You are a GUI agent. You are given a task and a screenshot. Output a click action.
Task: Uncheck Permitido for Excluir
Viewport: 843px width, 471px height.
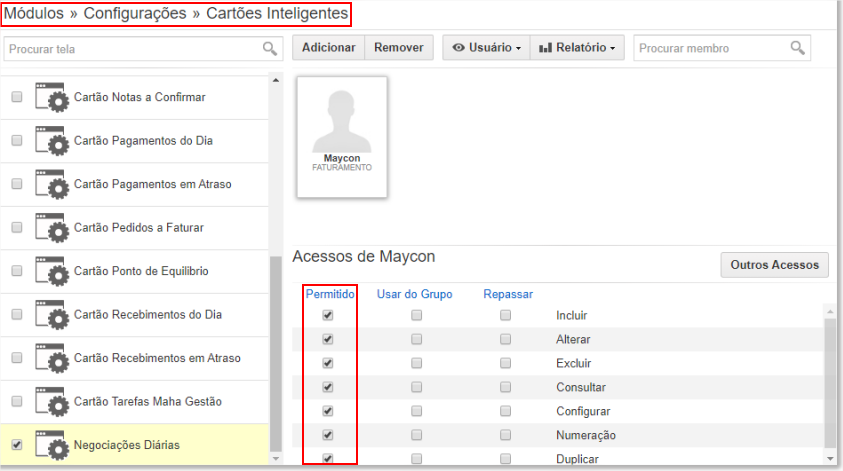click(328, 363)
